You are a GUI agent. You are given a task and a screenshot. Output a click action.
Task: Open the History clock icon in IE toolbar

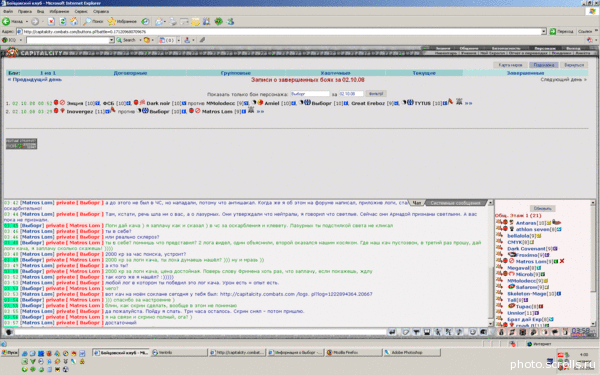click(x=145, y=21)
